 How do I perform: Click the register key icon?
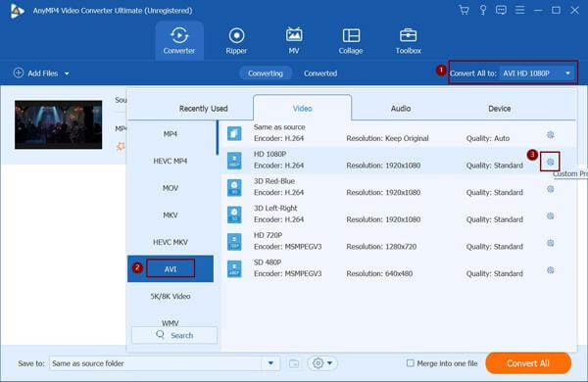(483, 10)
